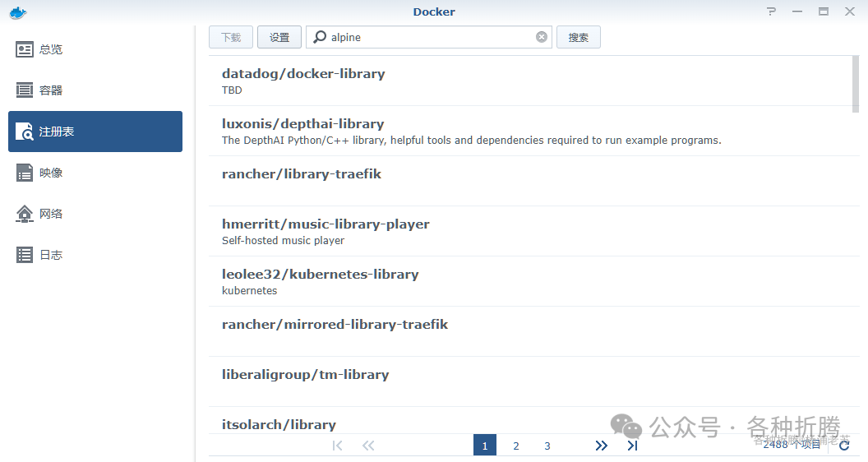Select hmerritt/music-library-player entry
This screenshot has height=462, width=868.
533,232
